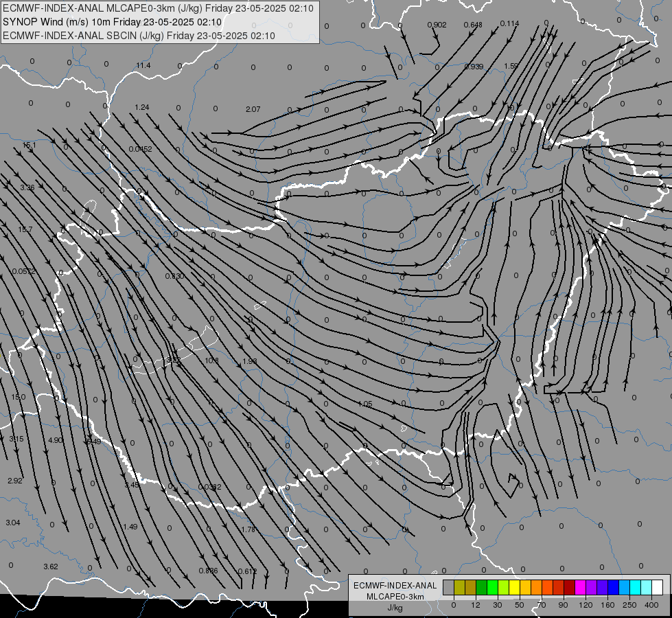Click the legend tick label '160'
Image resolution: width=672 pixels, height=618 pixels.
607,605
